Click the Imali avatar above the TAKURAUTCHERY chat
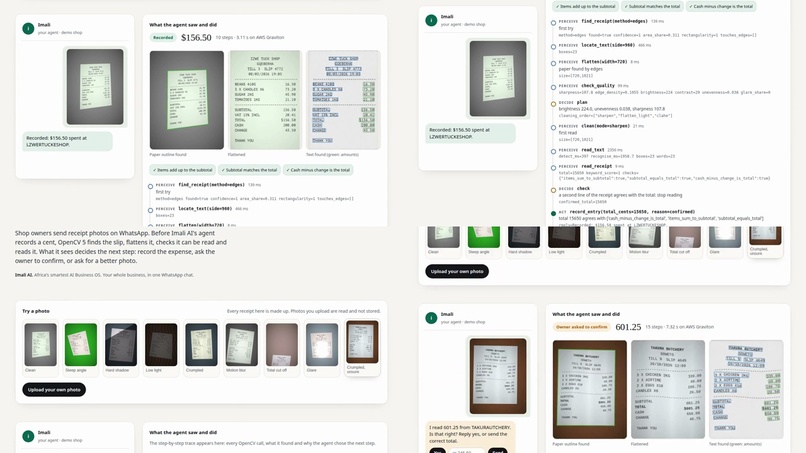806x453 pixels. [x=431, y=318]
